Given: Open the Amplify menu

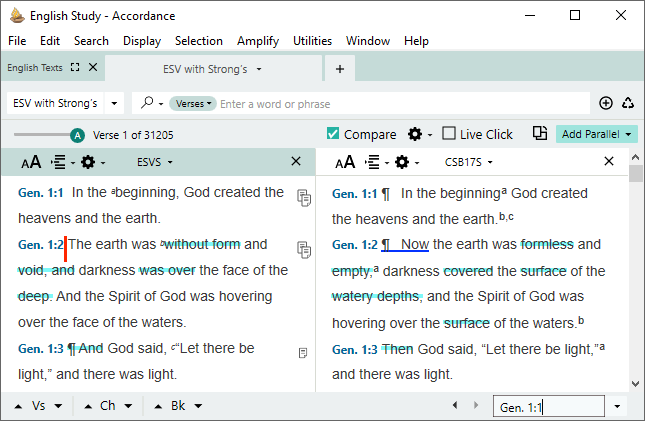Looking at the screenshot, I should click(258, 41).
